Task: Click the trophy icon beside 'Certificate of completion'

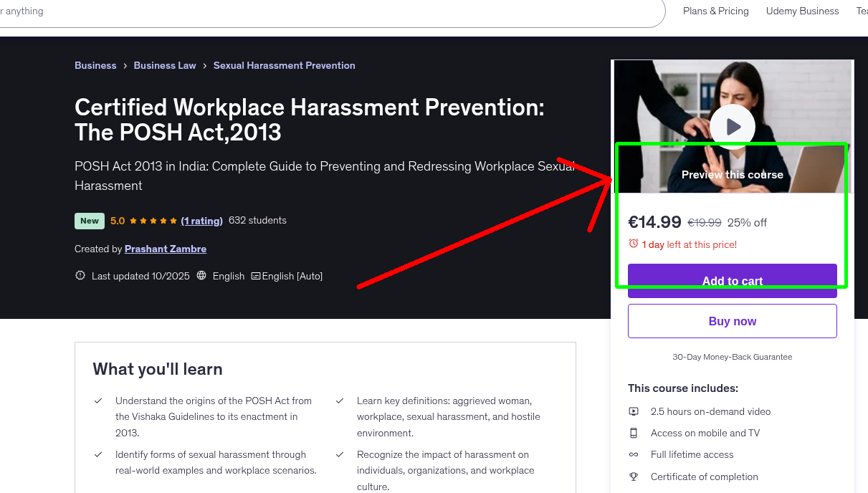Action: (x=634, y=477)
